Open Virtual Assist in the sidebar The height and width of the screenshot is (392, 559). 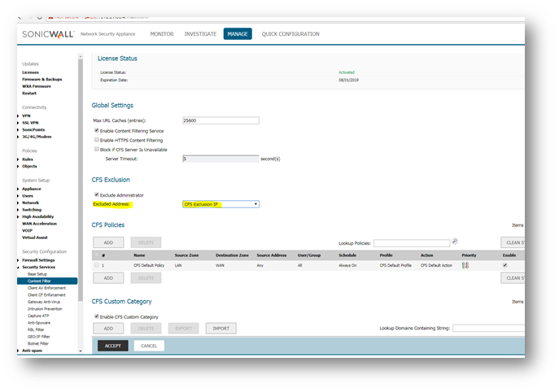pyautogui.click(x=34, y=237)
